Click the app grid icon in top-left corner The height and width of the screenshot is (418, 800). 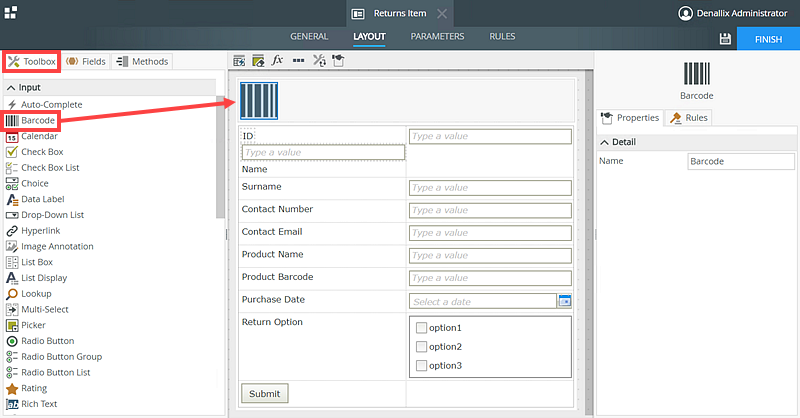(x=11, y=12)
